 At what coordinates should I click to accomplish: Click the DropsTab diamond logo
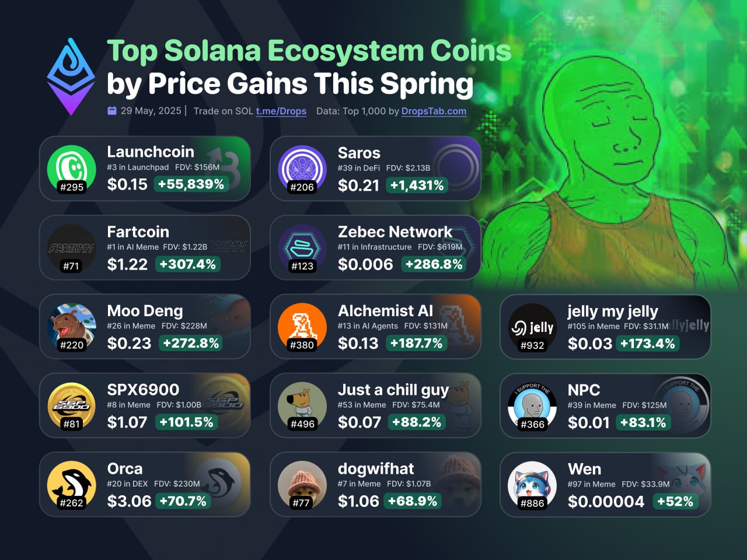pos(71,76)
